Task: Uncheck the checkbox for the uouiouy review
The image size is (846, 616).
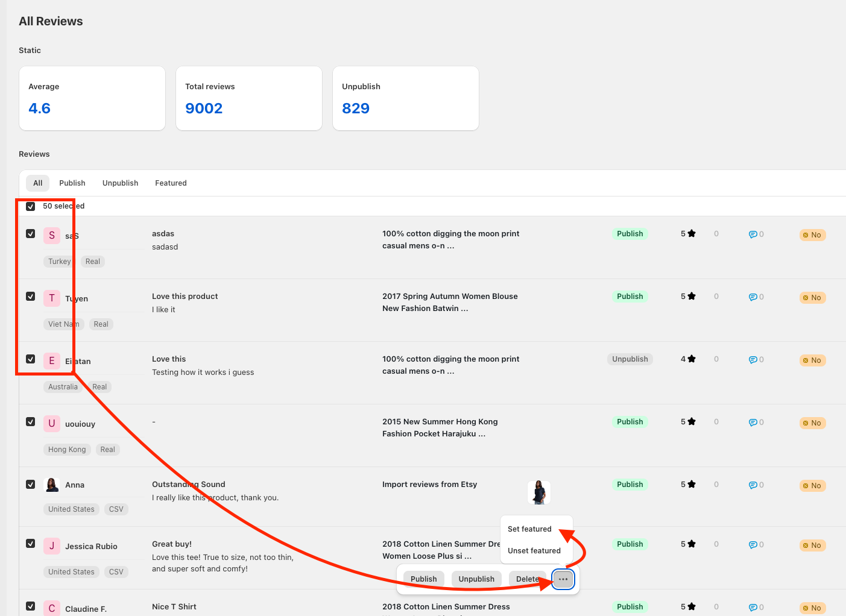Action: coord(30,421)
